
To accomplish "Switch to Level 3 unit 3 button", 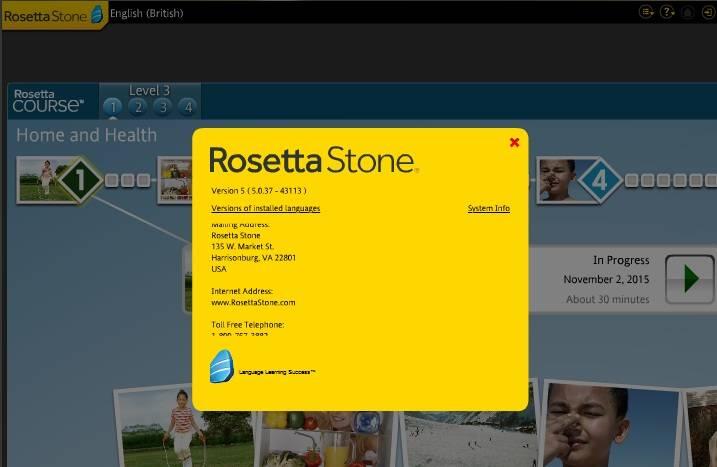I will tap(163, 107).
